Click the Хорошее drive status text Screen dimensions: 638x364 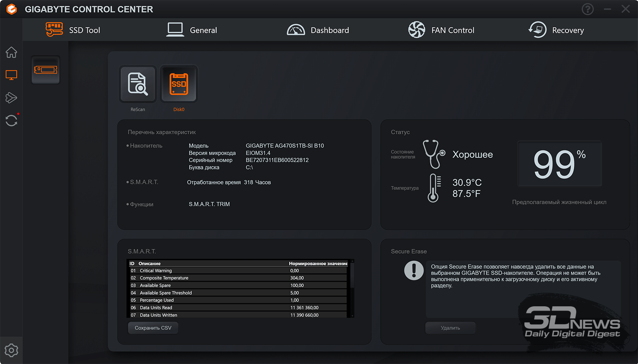point(473,155)
